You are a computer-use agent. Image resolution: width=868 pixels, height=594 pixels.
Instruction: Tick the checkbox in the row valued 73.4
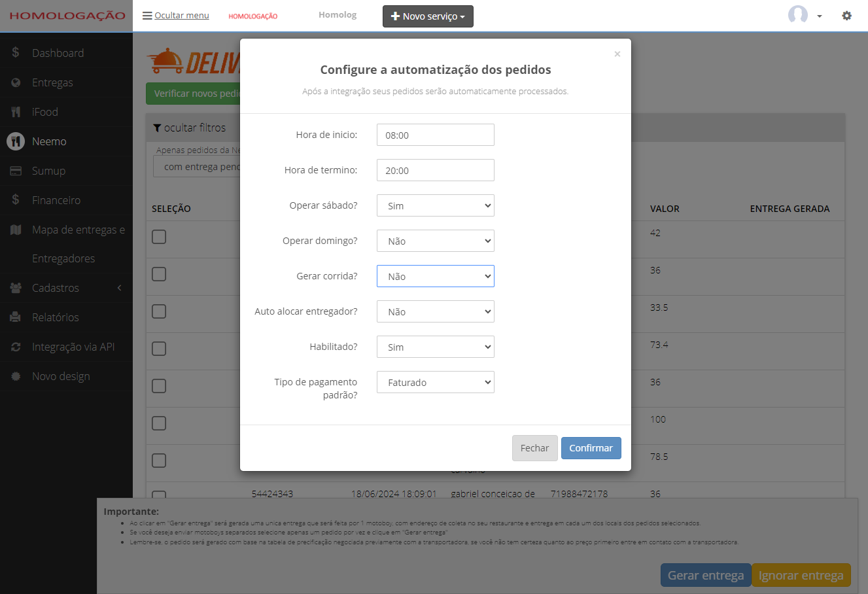(x=159, y=349)
